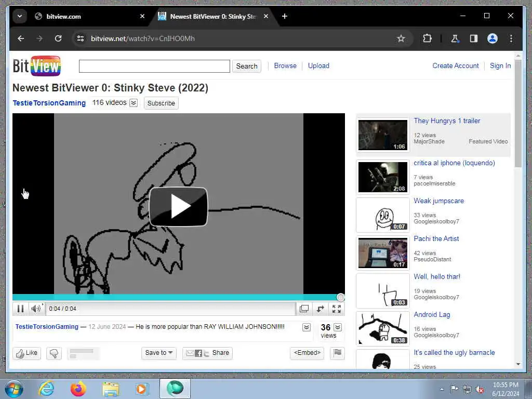Expand the video description arrow
This screenshot has height=399, width=532.
coord(307,327)
